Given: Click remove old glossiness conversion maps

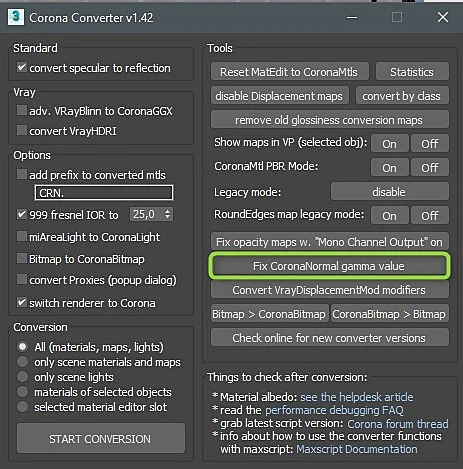Looking at the screenshot, I should (330, 120).
